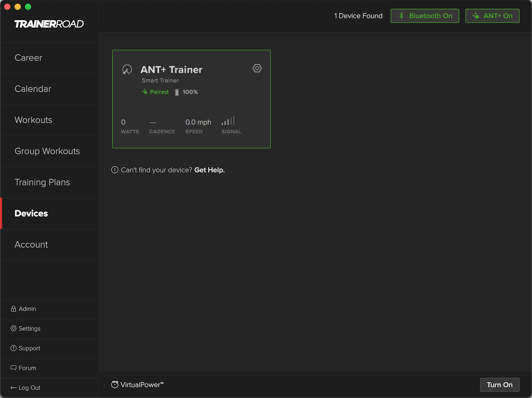Click the VirtualPower label

tap(142, 385)
